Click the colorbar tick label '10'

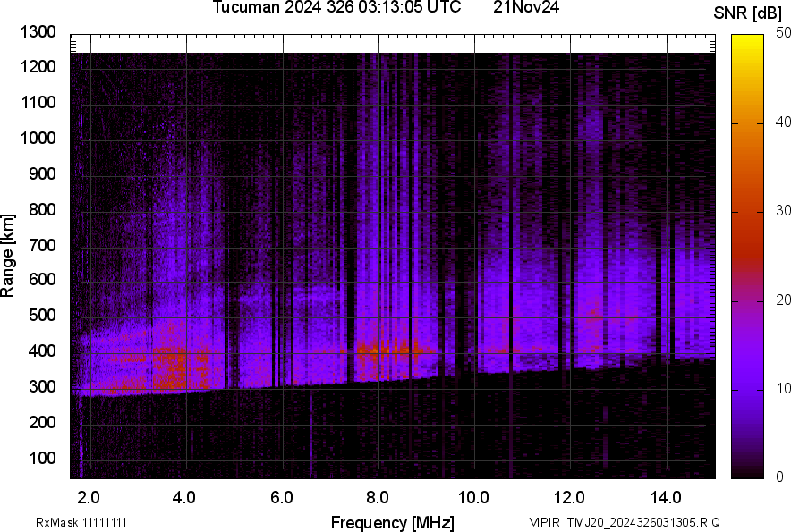(x=784, y=389)
